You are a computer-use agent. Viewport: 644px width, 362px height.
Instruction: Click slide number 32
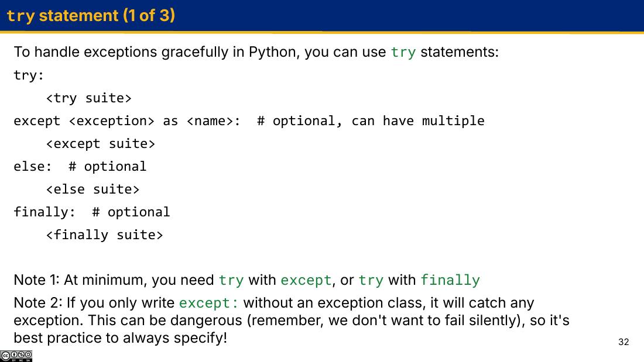(624, 342)
